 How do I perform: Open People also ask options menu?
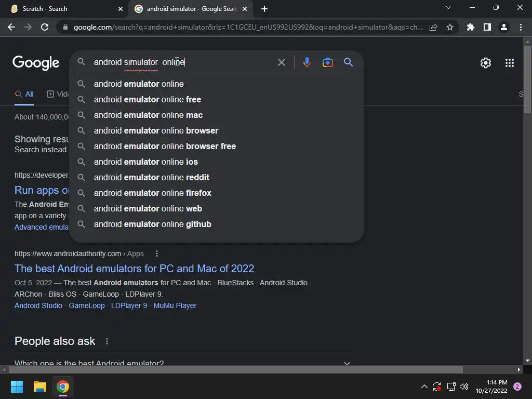coord(107,341)
